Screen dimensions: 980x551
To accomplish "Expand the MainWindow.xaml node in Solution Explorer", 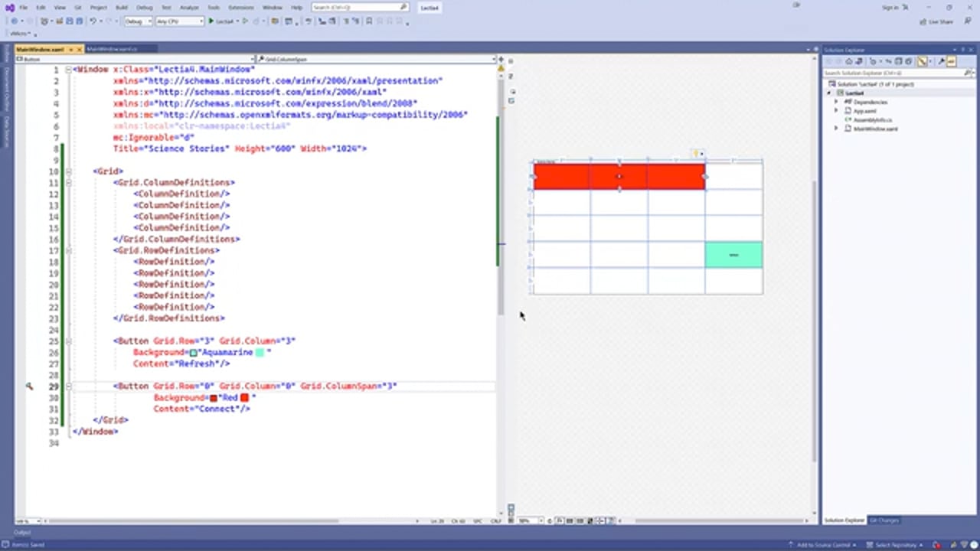I will tap(836, 129).
